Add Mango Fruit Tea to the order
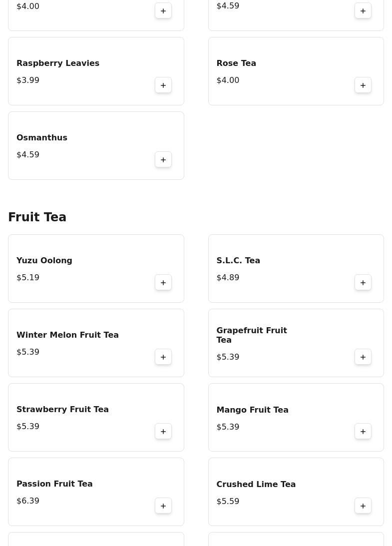 pyautogui.click(x=363, y=432)
